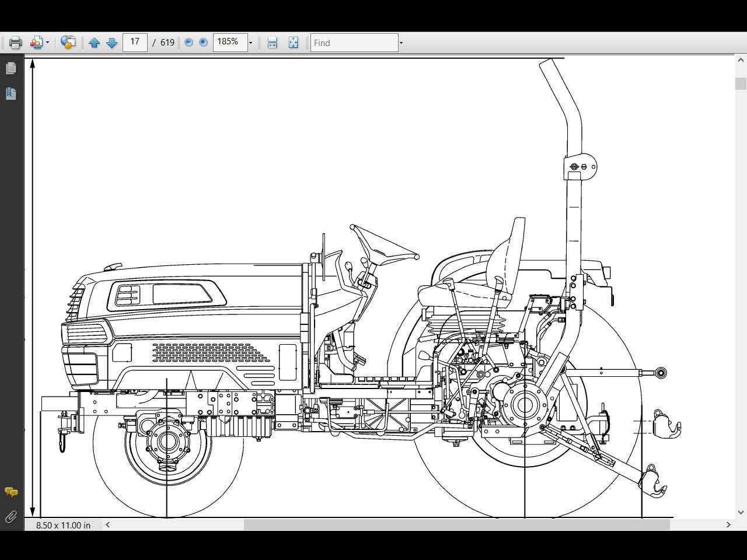The width and height of the screenshot is (747, 560).
Task: Go to the next page
Action: pyautogui.click(x=111, y=42)
